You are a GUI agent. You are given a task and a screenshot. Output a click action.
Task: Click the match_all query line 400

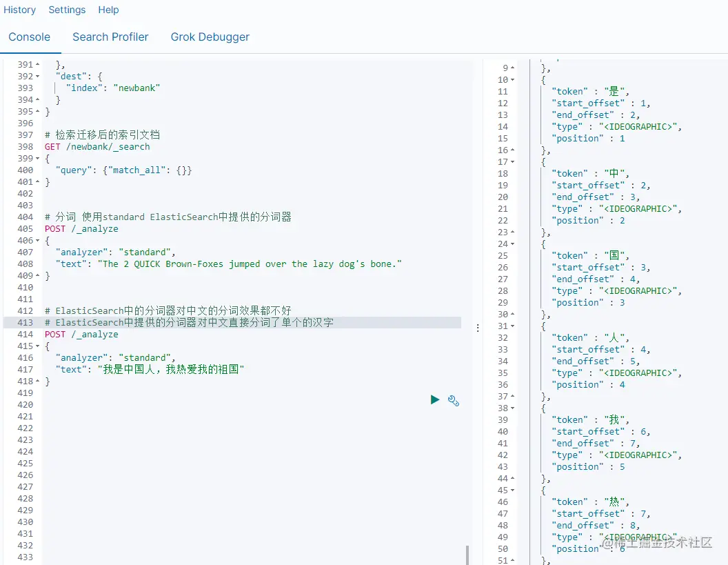[123, 170]
